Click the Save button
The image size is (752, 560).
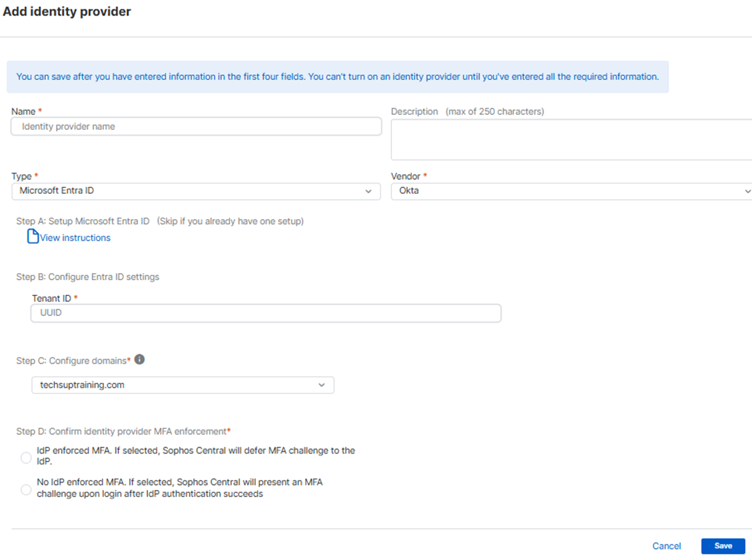[x=722, y=546]
